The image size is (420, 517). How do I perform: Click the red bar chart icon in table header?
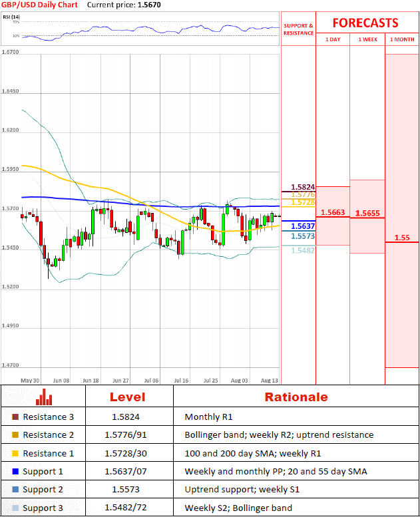pos(44,397)
